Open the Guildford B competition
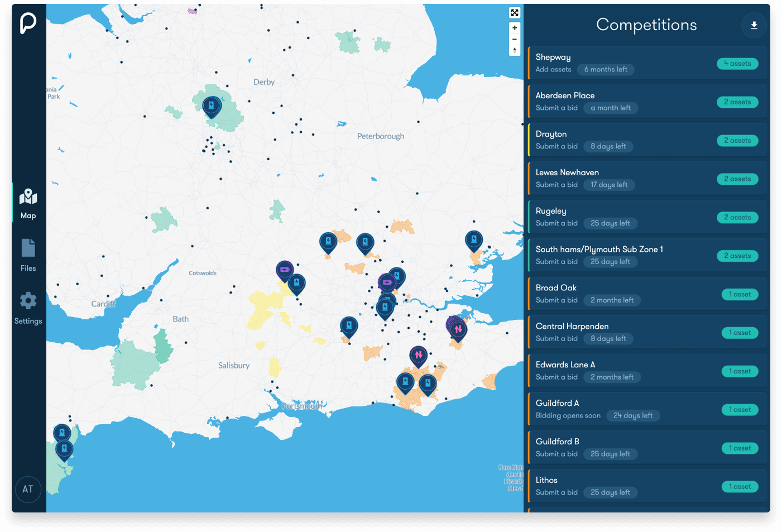Viewport: 782px width, 532px height. [x=647, y=448]
